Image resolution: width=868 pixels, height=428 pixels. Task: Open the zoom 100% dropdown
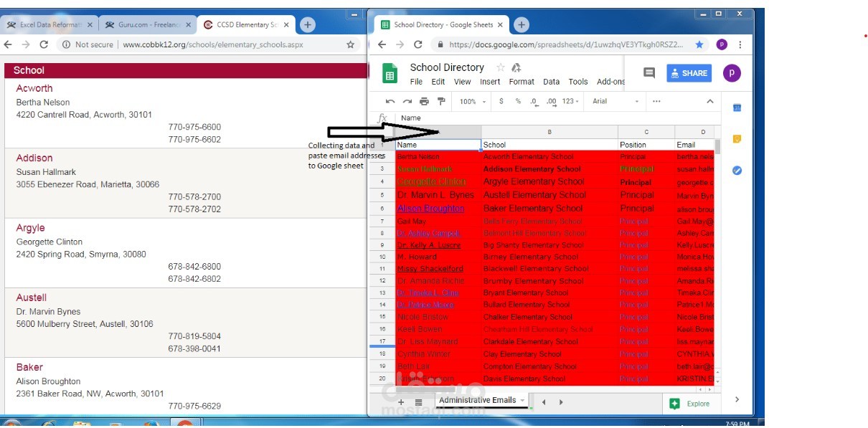pyautogui.click(x=472, y=101)
